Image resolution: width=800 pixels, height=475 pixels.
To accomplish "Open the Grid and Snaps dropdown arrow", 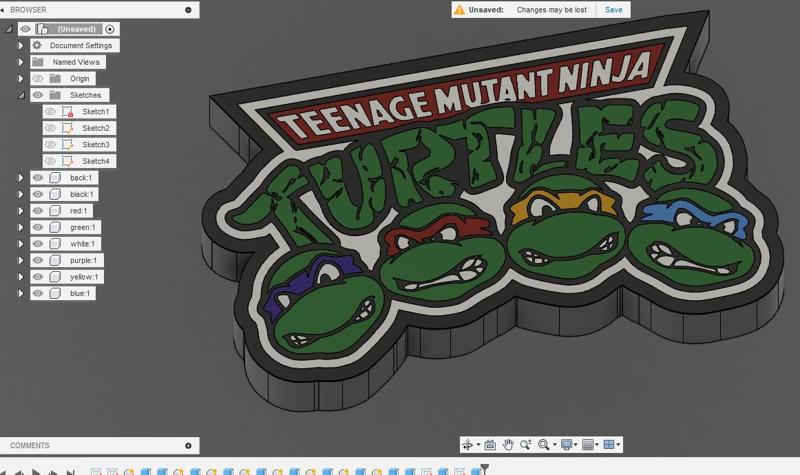I will click(x=597, y=445).
